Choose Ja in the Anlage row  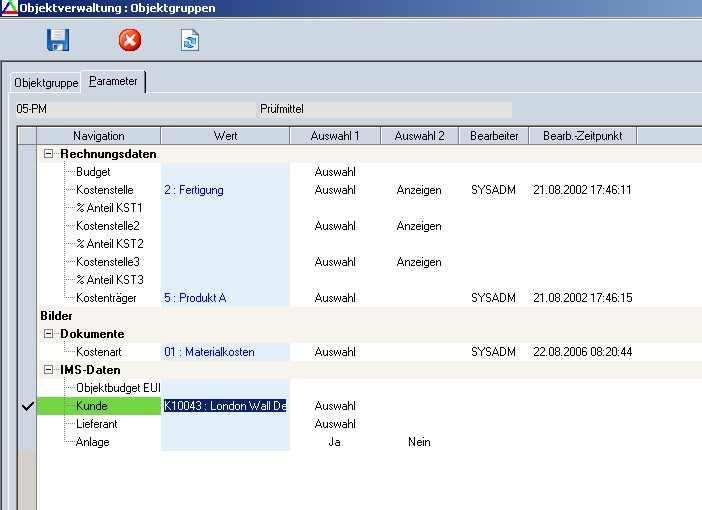pyautogui.click(x=335, y=442)
